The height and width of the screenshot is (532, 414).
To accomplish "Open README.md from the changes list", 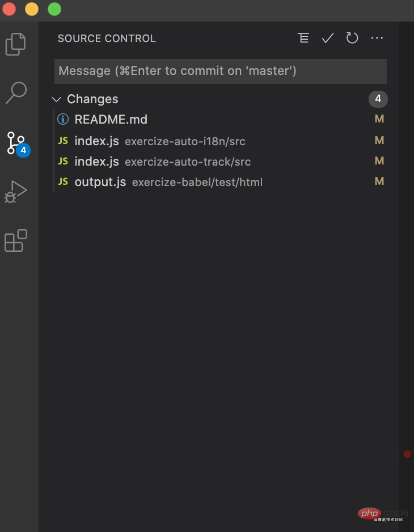I will [x=111, y=120].
